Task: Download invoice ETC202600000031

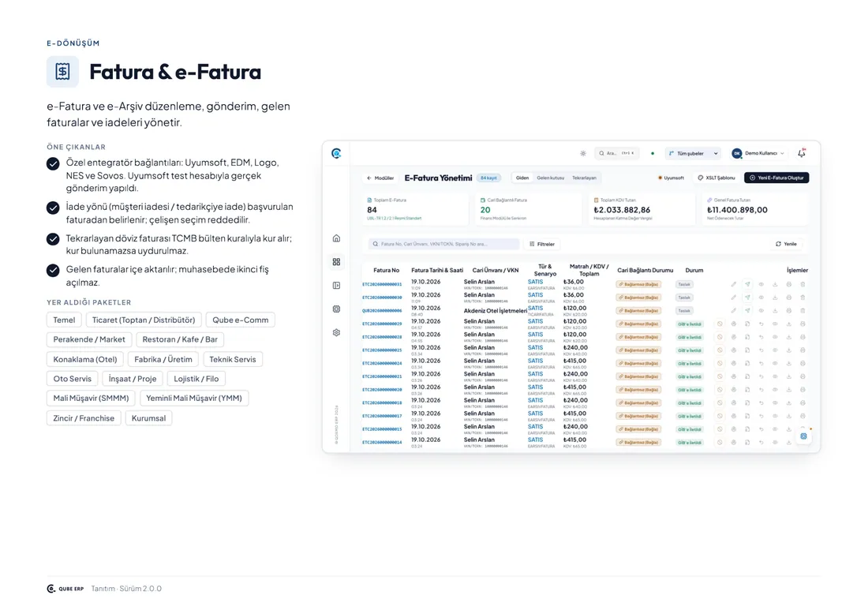Action: [x=775, y=284]
